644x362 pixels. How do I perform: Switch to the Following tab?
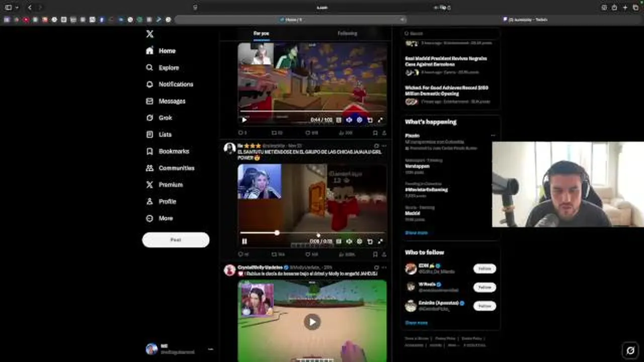coord(347,33)
